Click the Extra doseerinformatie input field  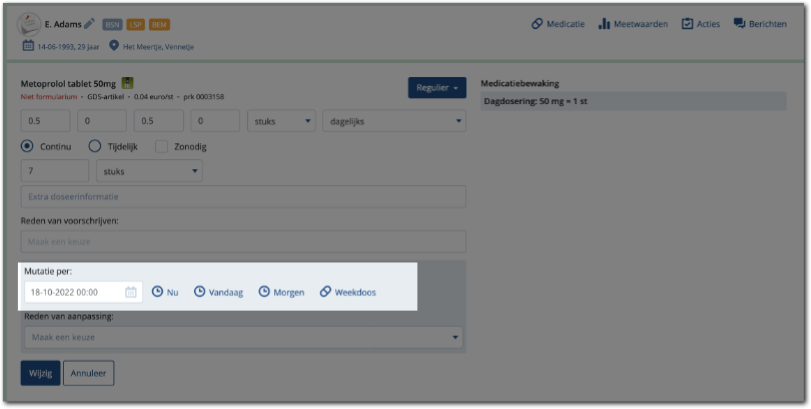tap(243, 197)
